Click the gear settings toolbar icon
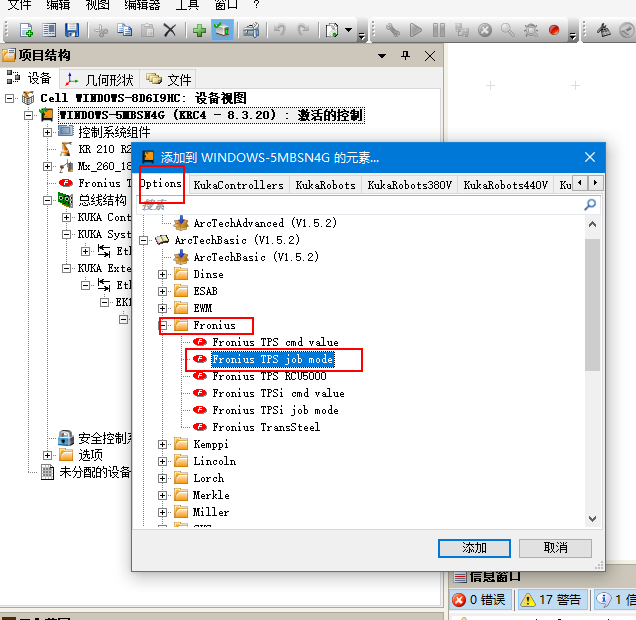The image size is (636, 620). (x=531, y=30)
